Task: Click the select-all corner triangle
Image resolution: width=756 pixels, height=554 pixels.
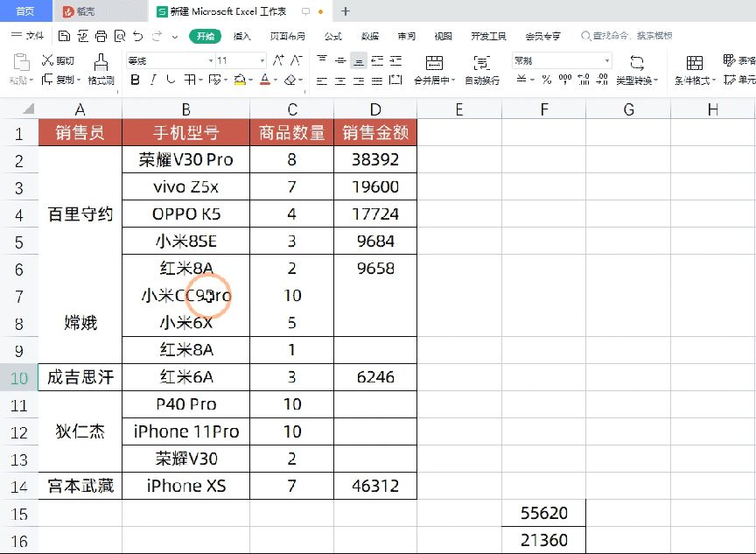Action: click(29, 109)
